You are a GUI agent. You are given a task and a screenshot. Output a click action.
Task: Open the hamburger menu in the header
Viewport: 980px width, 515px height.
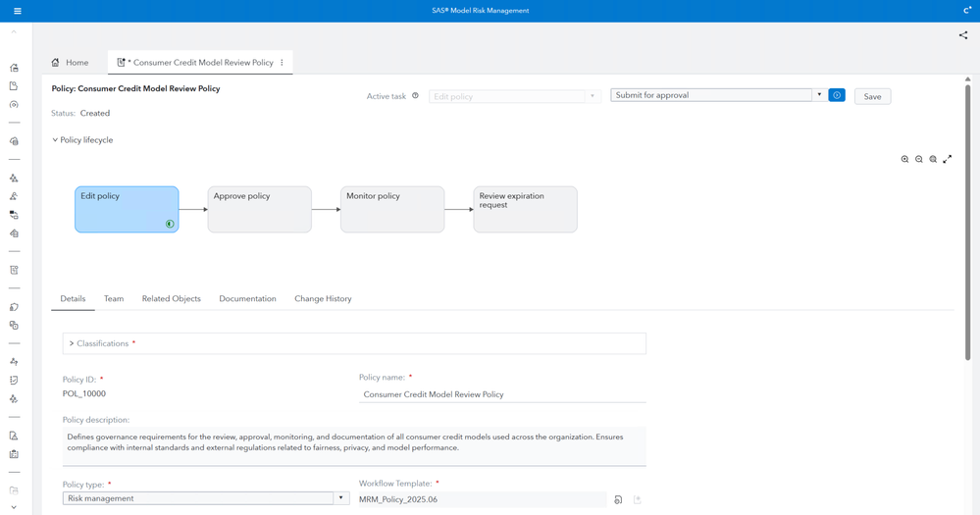18,11
